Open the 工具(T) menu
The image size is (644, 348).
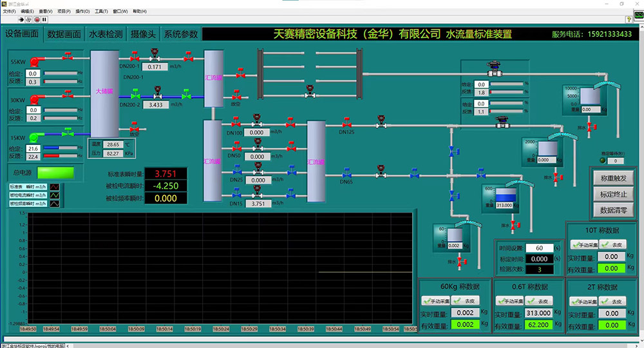101,12
